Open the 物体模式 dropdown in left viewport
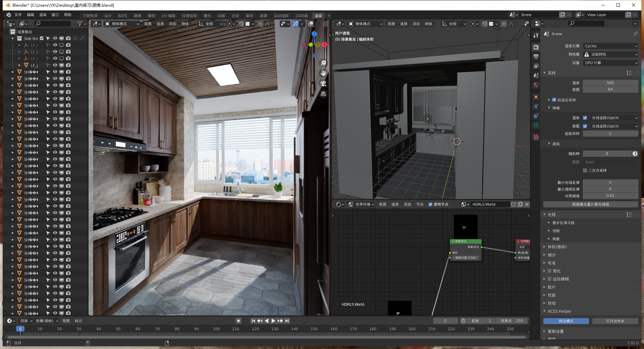The height and width of the screenshot is (349, 644). [122, 24]
